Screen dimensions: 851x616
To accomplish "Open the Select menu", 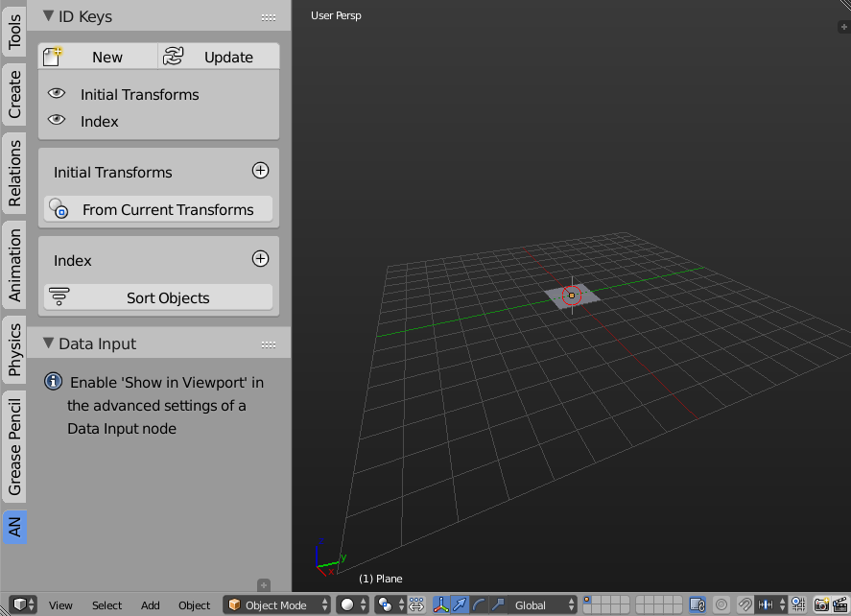I will coord(106,605).
